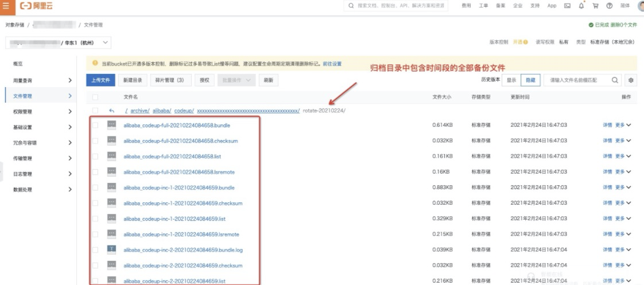Expand 更多 for full-20210224084658.checksum row
Screen dimensions: 644x285
point(622,140)
